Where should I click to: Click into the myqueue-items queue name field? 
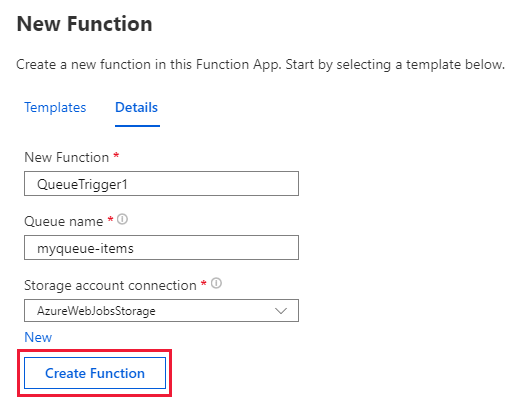(x=161, y=248)
